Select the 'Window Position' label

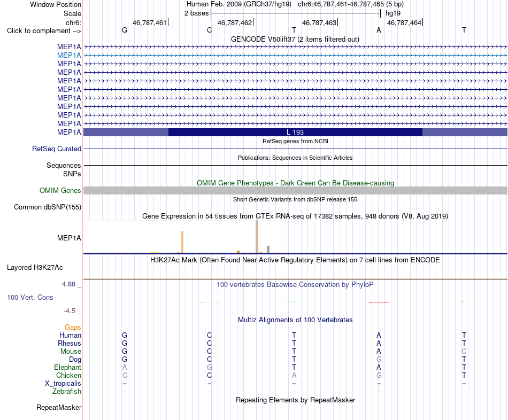click(56, 4)
